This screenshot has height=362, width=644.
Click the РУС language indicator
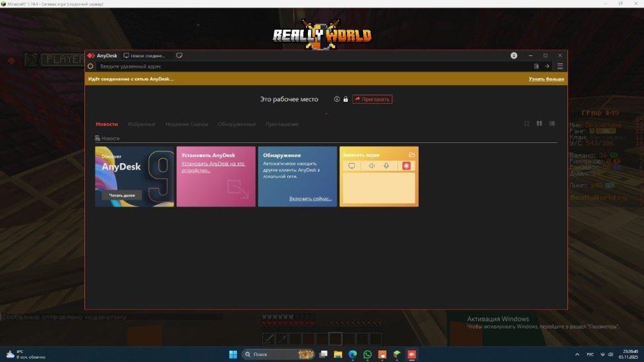coord(590,354)
